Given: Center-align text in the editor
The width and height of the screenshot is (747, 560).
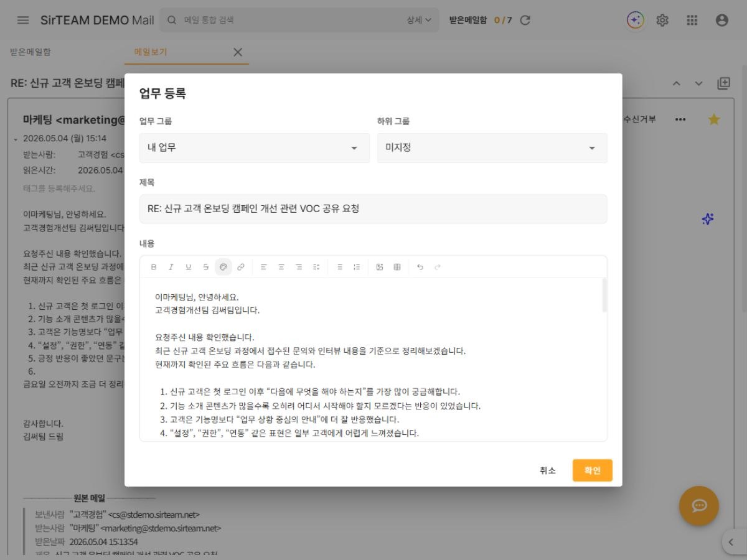Looking at the screenshot, I should click(281, 267).
